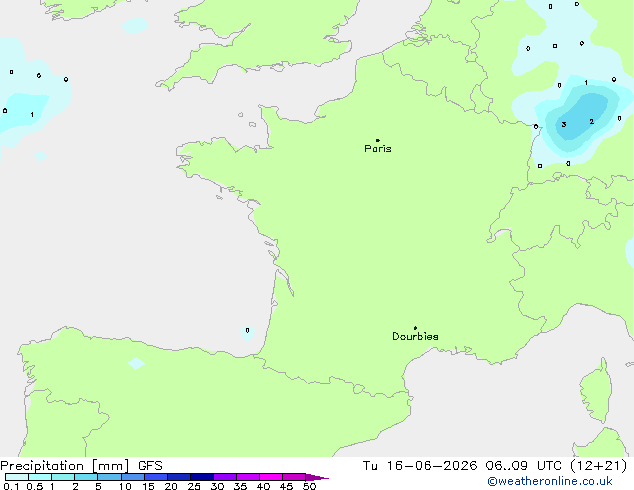
Task: Click the legend value '50'
Action: click(309, 486)
